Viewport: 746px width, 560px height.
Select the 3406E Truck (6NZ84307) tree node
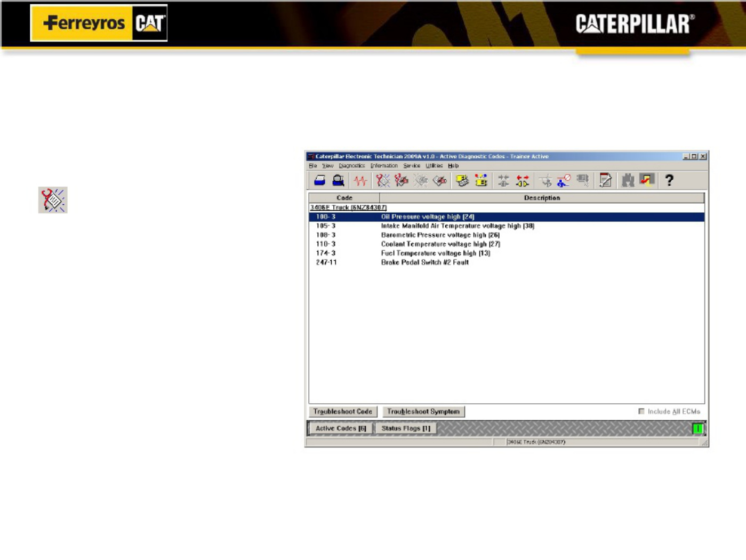(348, 207)
